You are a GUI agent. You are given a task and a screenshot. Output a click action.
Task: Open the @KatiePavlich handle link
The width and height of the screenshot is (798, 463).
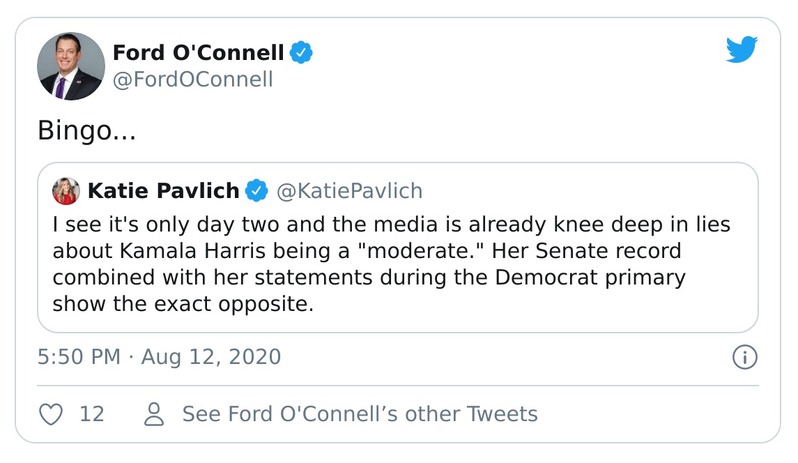point(348,190)
